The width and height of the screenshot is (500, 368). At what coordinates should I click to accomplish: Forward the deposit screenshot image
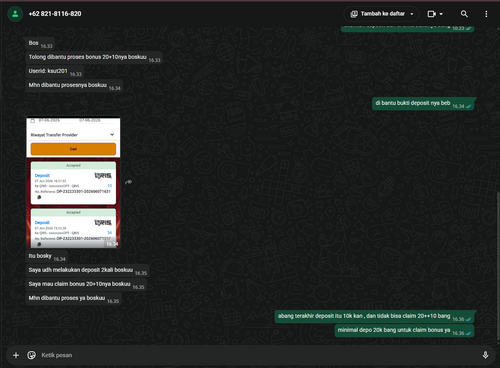(x=129, y=182)
